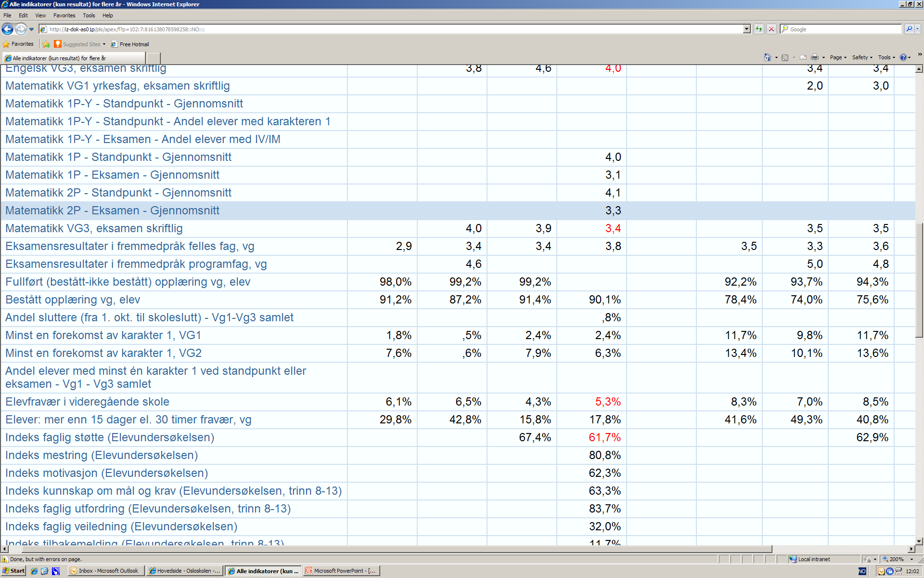Screen dimensions: 924x578
Task: Click the vertical scrollbar thumb
Action: [x=919, y=279]
